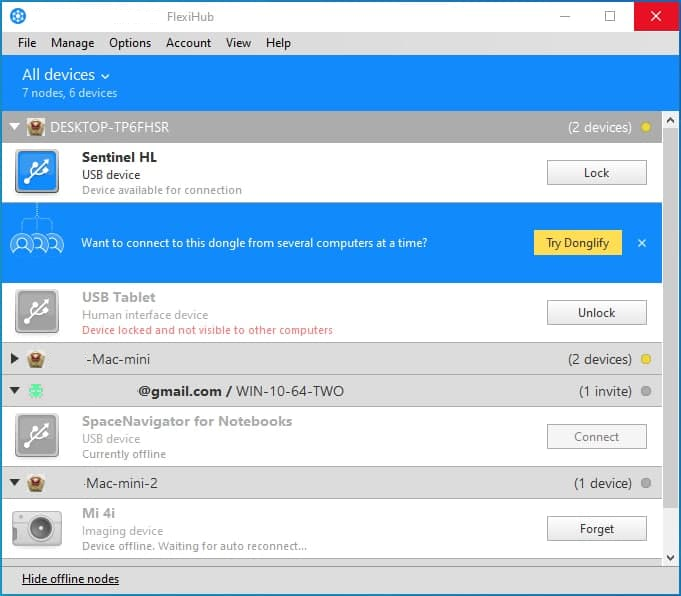This screenshot has width=681, height=596.
Task: Click '(1 invite)' label on WIN-10-64-TWO
Action: (x=605, y=391)
